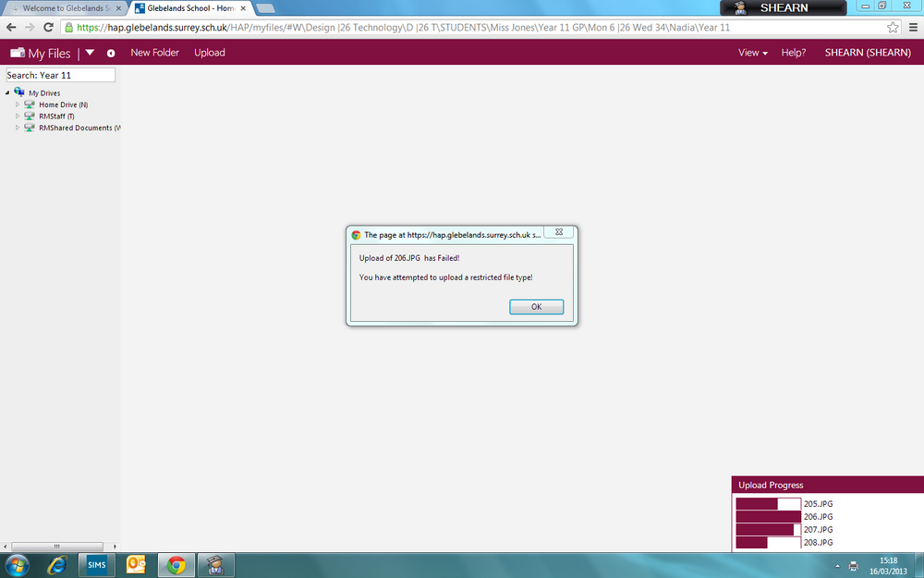This screenshot has height=578, width=924.
Task: Open the View dropdown menu
Action: tap(752, 53)
